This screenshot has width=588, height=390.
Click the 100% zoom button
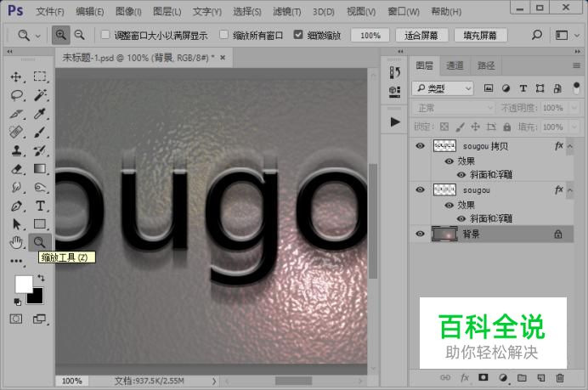coord(370,35)
